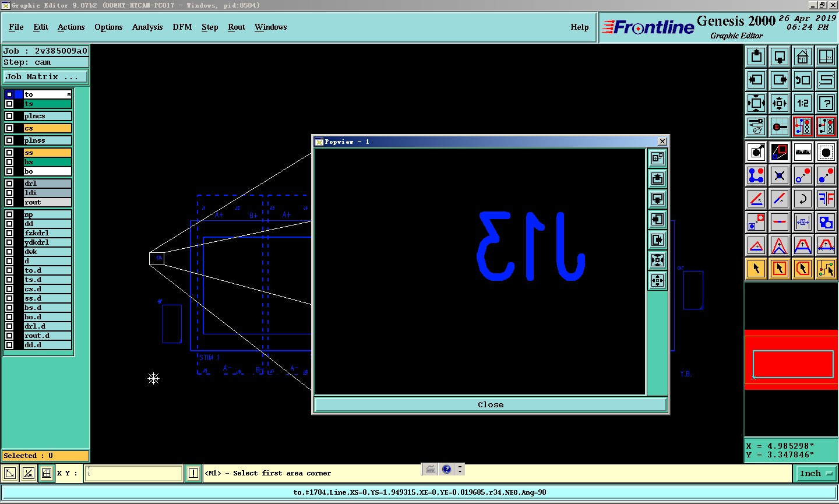839x504 pixels.
Task: Click the bs layer name
Action: pyautogui.click(x=48, y=162)
